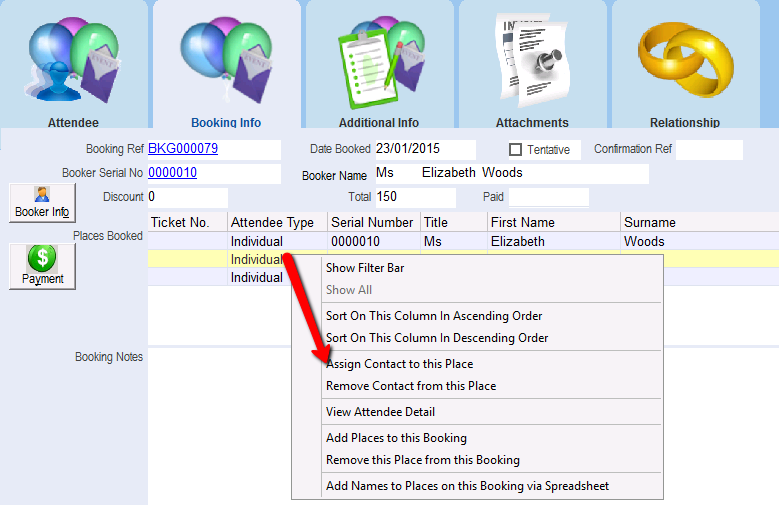The width and height of the screenshot is (779, 505).
Task: Choose Remove Contact from this Place
Action: click(410, 386)
